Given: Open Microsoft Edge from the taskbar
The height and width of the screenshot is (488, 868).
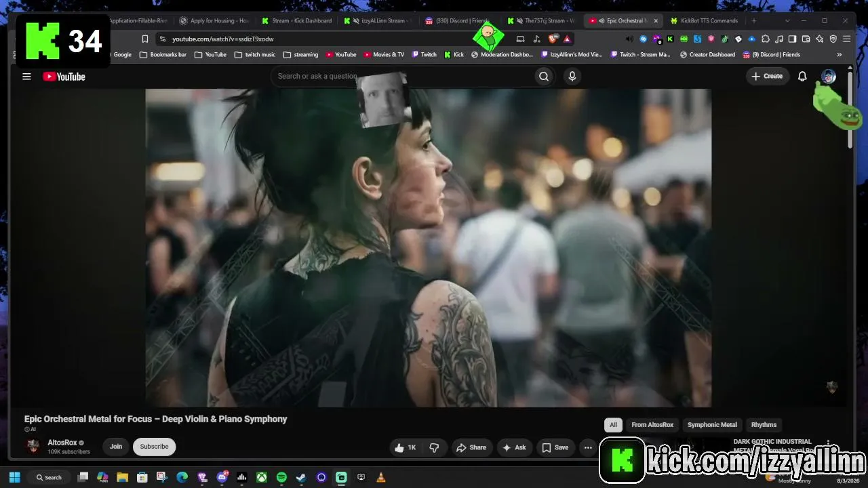Looking at the screenshot, I should [x=182, y=477].
